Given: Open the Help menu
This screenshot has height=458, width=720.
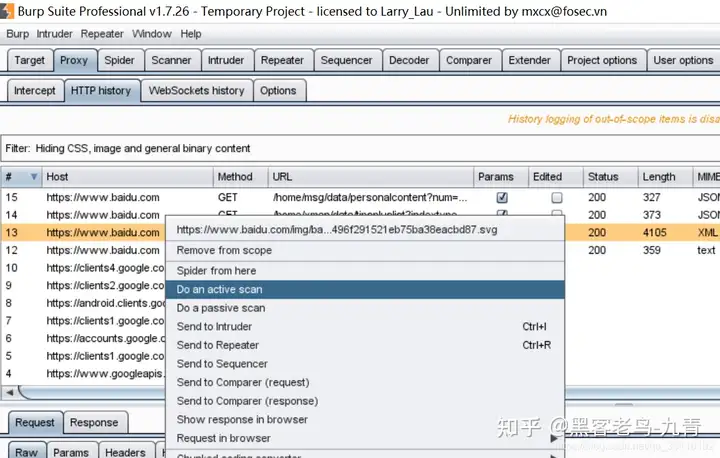Looking at the screenshot, I should point(191,34).
